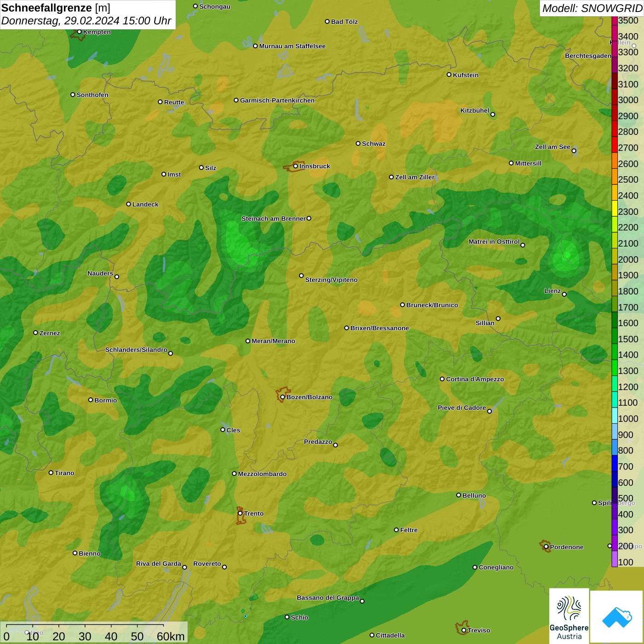The height and width of the screenshot is (644, 644).
Task: Click the blue cloud logo icon
Action: (616, 616)
